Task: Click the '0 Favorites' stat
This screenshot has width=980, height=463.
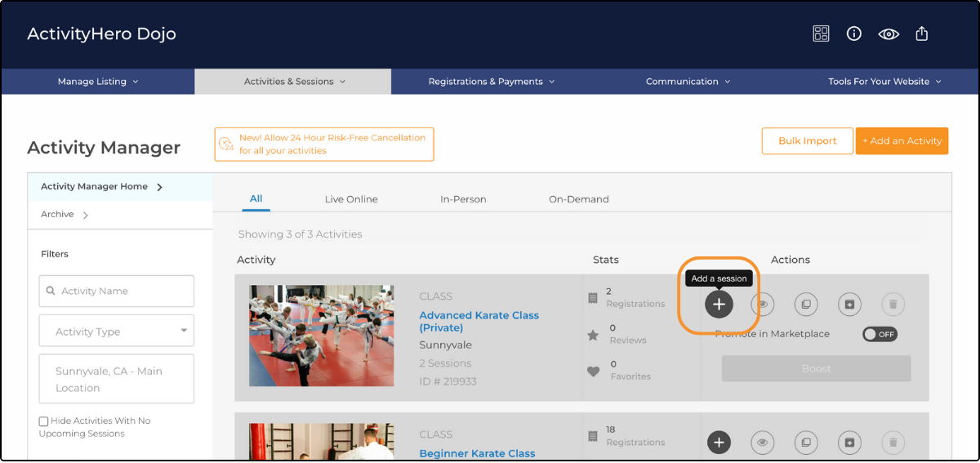Action: click(630, 371)
